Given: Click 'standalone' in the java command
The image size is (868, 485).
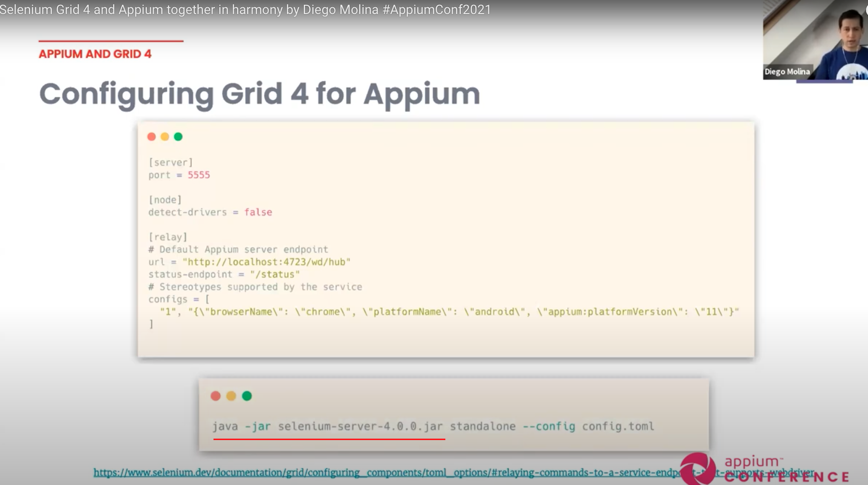Looking at the screenshot, I should 483,427.
